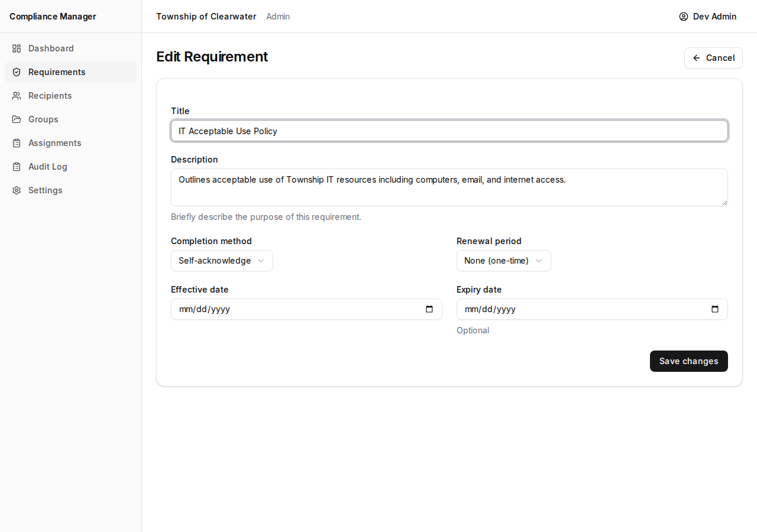Click the Requirements shield icon

point(17,72)
